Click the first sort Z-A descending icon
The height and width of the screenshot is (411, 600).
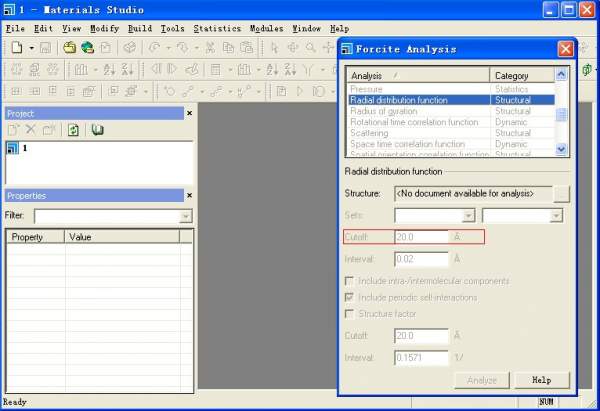point(127,69)
